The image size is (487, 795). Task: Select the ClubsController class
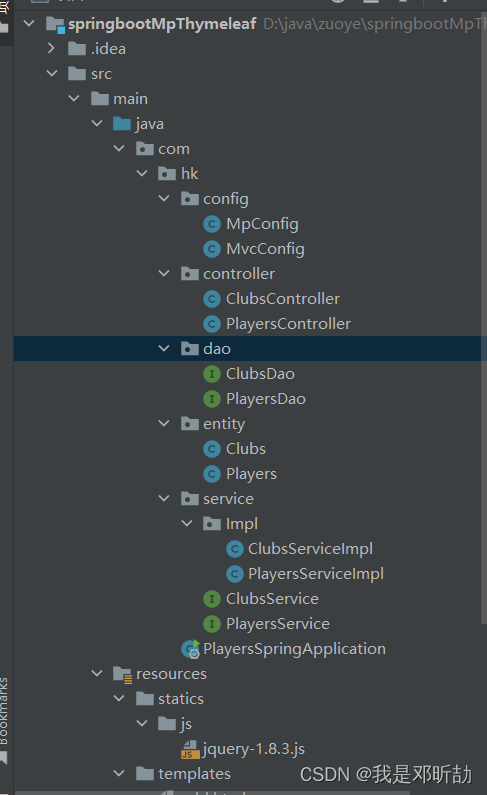click(283, 299)
